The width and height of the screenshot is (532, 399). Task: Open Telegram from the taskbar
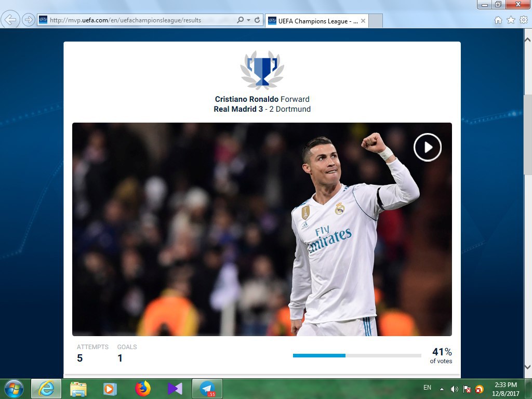pyautogui.click(x=207, y=389)
